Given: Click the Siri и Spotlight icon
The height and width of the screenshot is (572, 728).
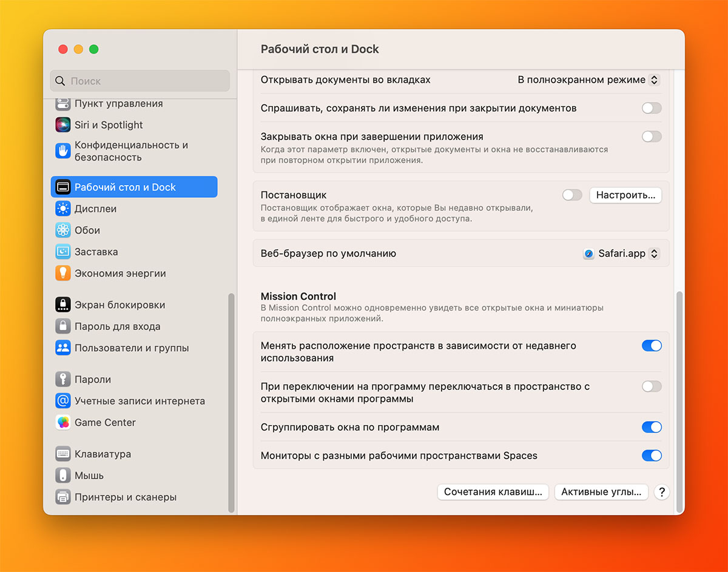Looking at the screenshot, I should pos(63,125).
